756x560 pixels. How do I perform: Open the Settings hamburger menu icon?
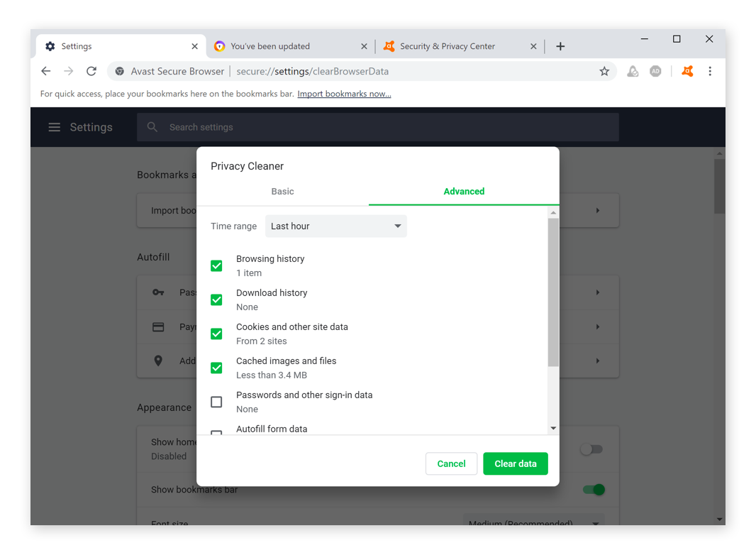coord(55,127)
